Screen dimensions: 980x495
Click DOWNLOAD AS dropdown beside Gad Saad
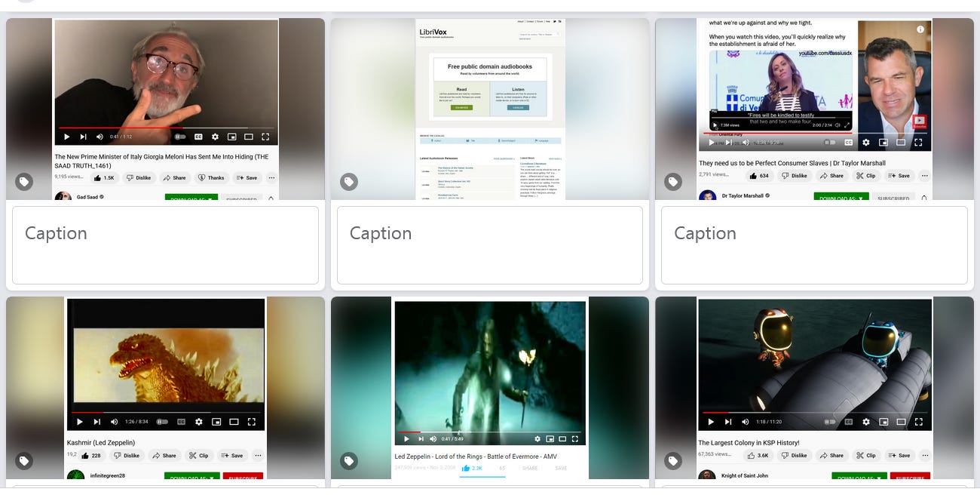[191, 198]
